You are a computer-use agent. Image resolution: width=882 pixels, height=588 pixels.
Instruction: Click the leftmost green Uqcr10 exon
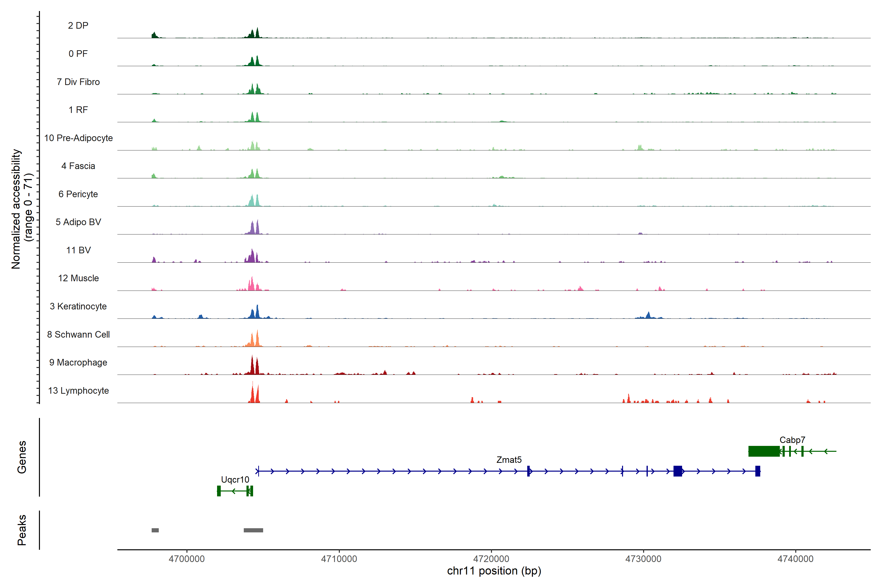219,491
